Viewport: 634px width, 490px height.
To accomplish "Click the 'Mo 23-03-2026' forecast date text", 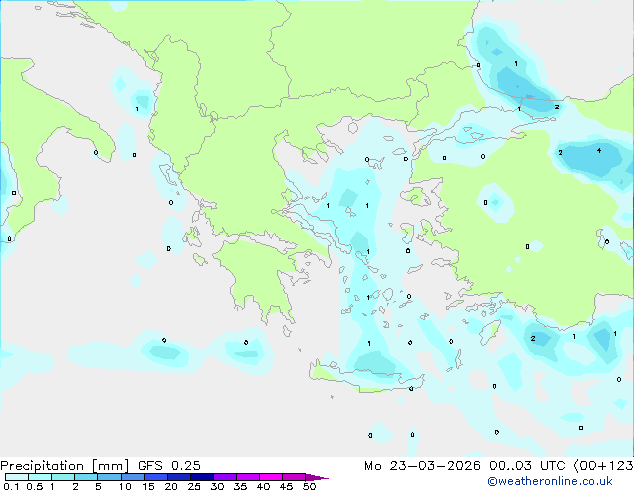I will [423, 466].
